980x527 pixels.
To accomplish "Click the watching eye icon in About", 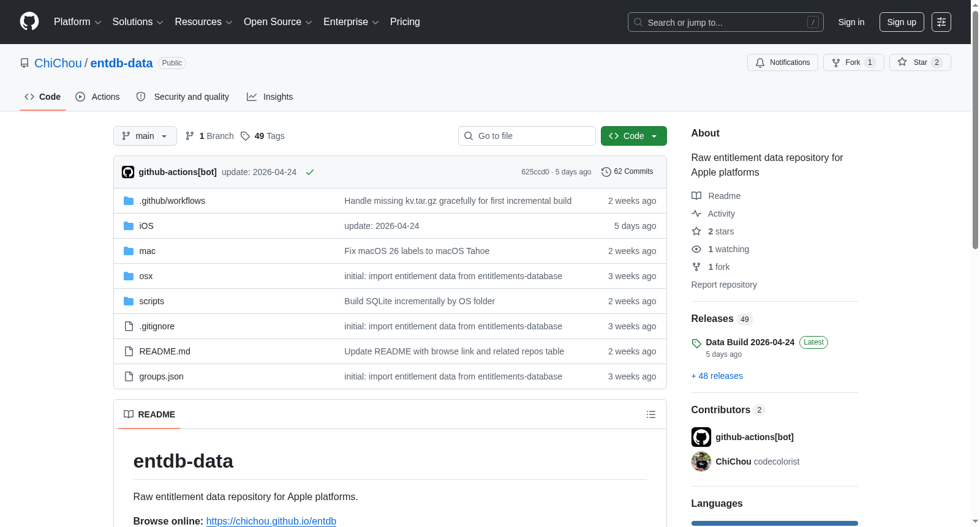I will [x=696, y=249].
